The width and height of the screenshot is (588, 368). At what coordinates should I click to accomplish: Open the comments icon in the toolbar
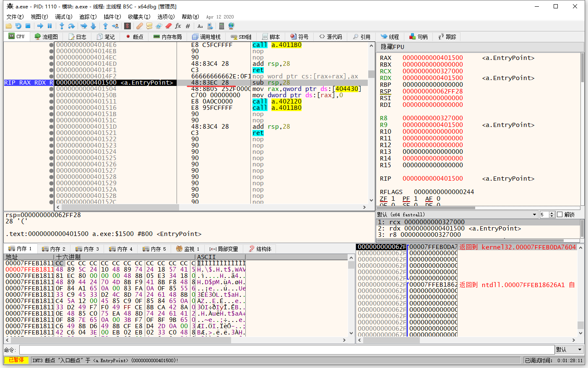click(x=149, y=26)
